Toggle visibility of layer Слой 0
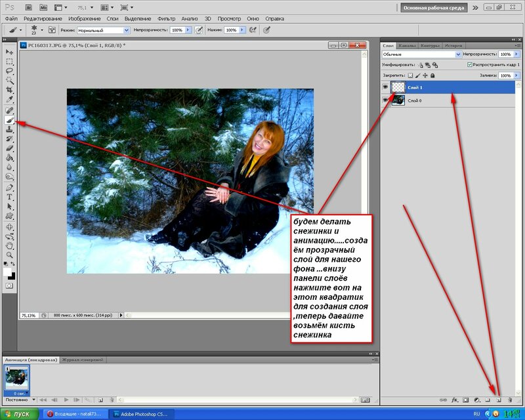 (385, 100)
